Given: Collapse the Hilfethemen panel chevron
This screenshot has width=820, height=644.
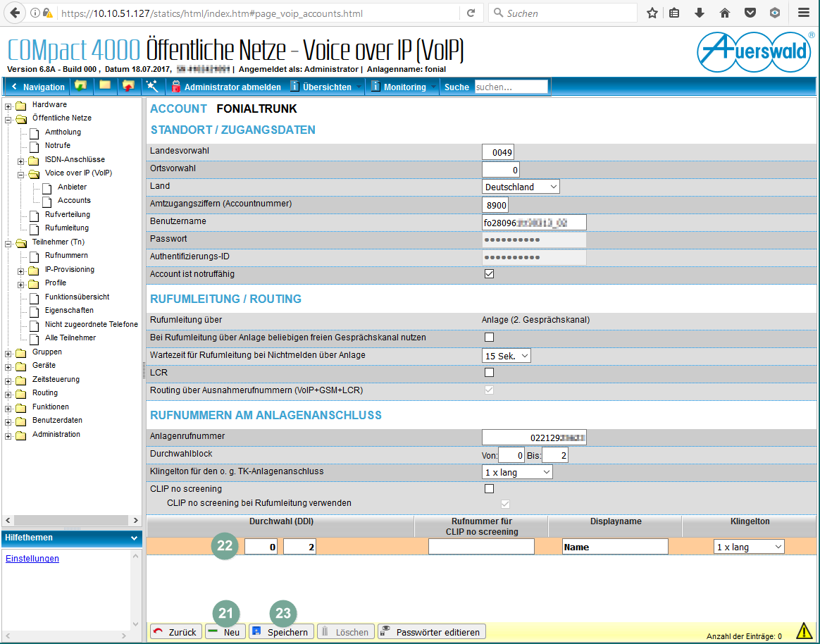Looking at the screenshot, I should (134, 538).
